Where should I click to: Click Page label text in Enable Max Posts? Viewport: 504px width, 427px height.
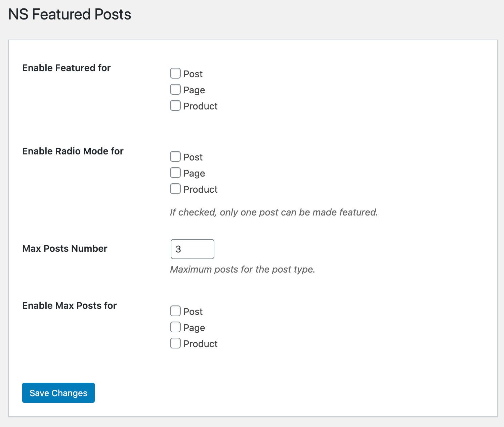194,328
